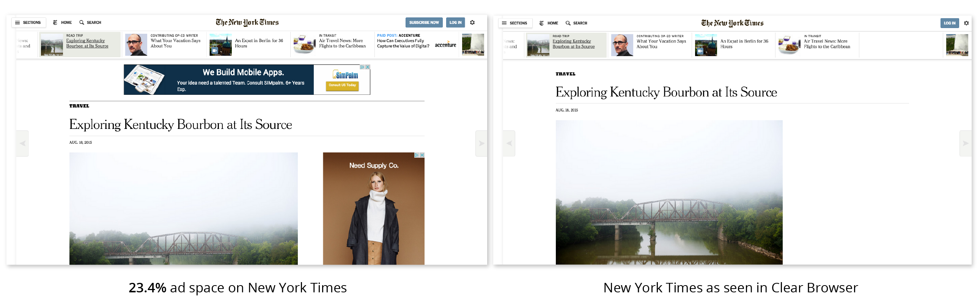
Task: Click Subscribe Now button
Action: coord(424,23)
